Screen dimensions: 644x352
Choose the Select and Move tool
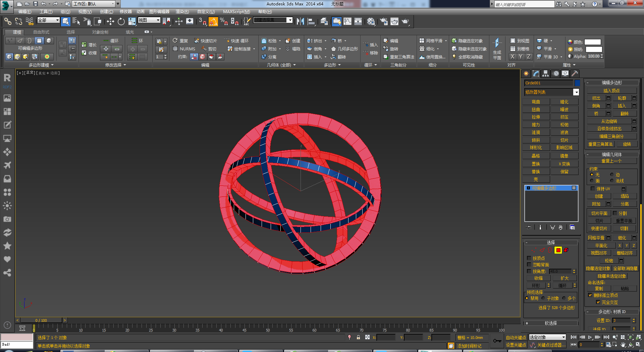[x=110, y=21]
